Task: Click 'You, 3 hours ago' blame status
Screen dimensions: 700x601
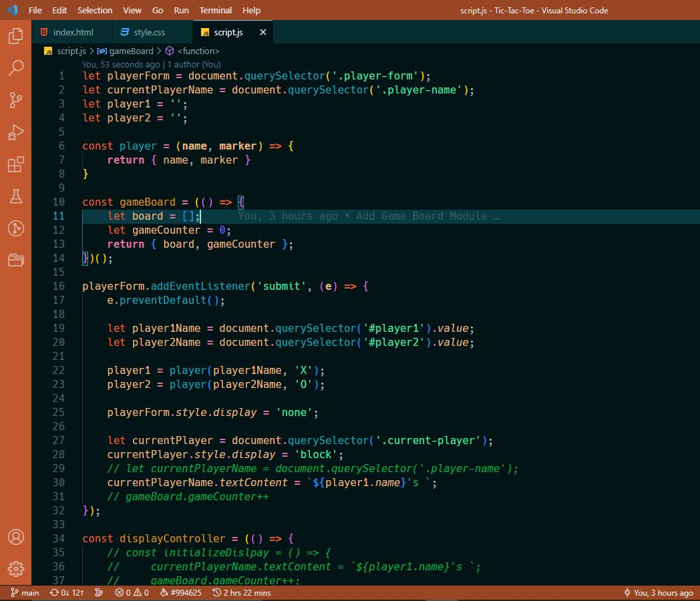Action: [659, 592]
